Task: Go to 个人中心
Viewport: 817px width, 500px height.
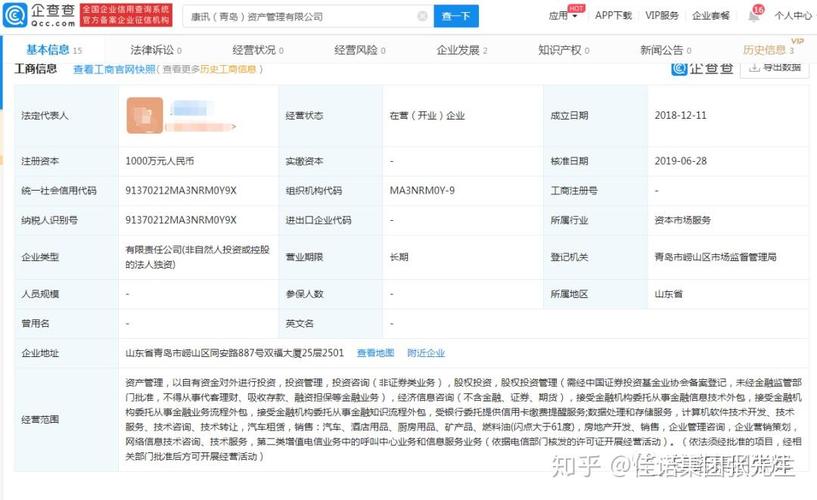Action: click(793, 16)
